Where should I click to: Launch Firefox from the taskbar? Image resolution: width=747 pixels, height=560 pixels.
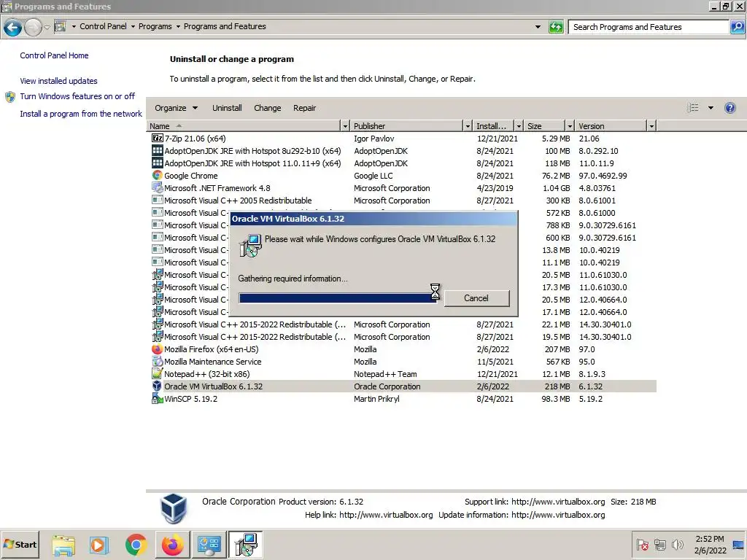click(172, 545)
